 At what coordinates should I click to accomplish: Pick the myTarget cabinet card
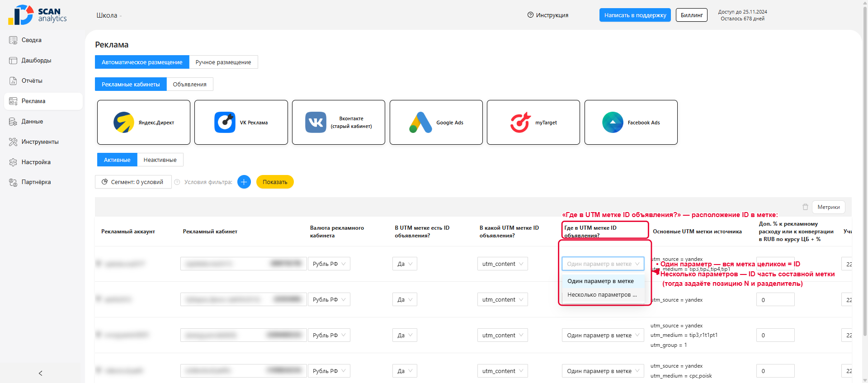533,123
